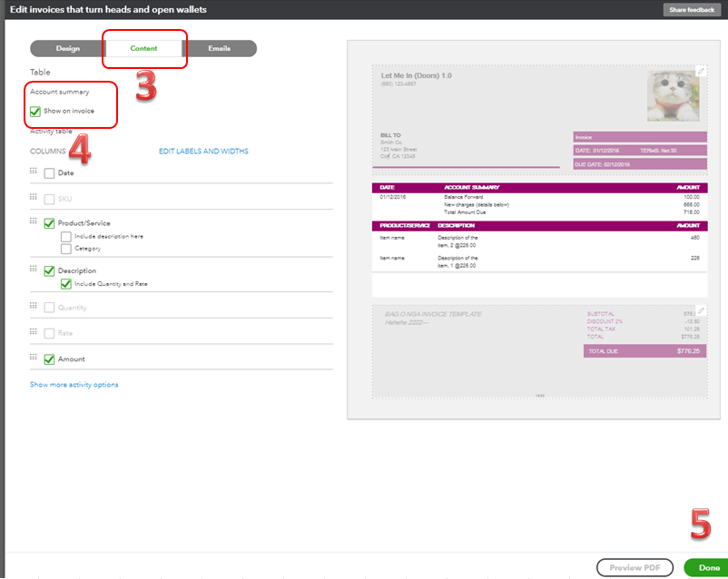Grab the Quantity column drag handle
The image size is (728, 579).
pyautogui.click(x=34, y=307)
